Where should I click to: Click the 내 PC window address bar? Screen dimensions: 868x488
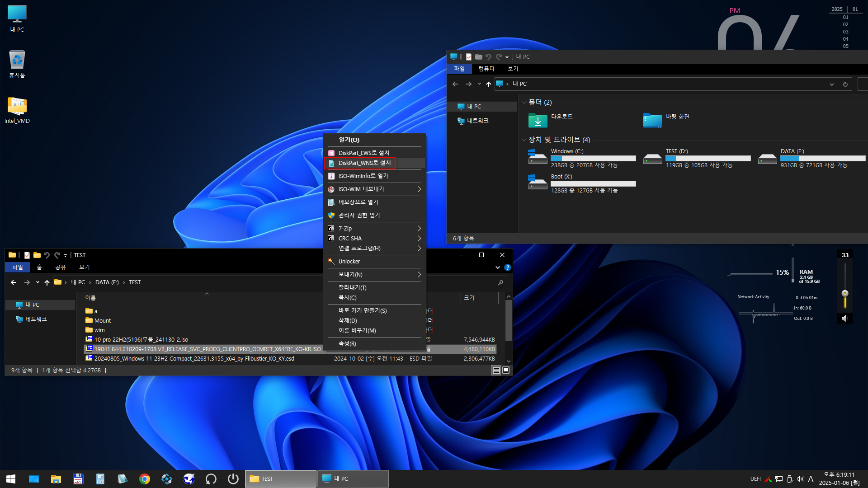click(x=674, y=84)
